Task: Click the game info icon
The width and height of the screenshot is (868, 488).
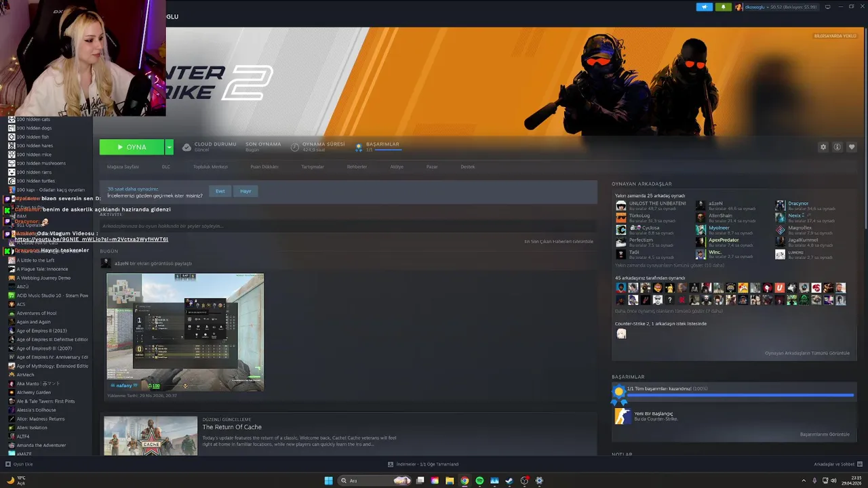Action: (837, 147)
